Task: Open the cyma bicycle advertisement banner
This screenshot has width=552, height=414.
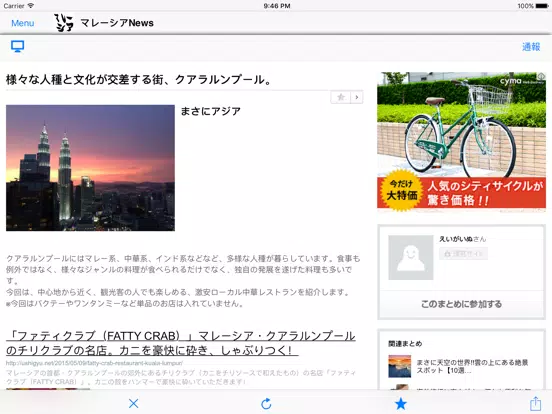Action: click(461, 142)
